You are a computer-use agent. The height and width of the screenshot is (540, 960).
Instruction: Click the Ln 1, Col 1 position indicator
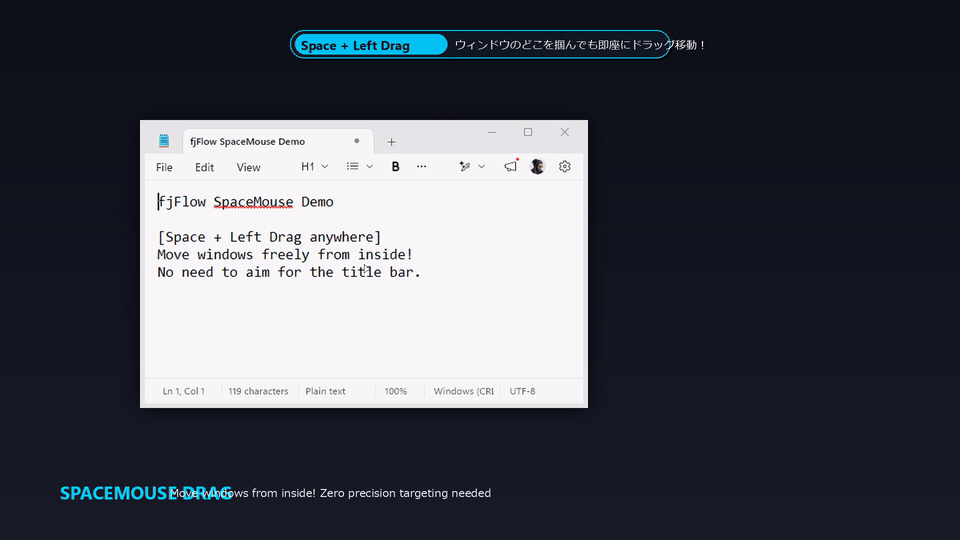coord(184,391)
